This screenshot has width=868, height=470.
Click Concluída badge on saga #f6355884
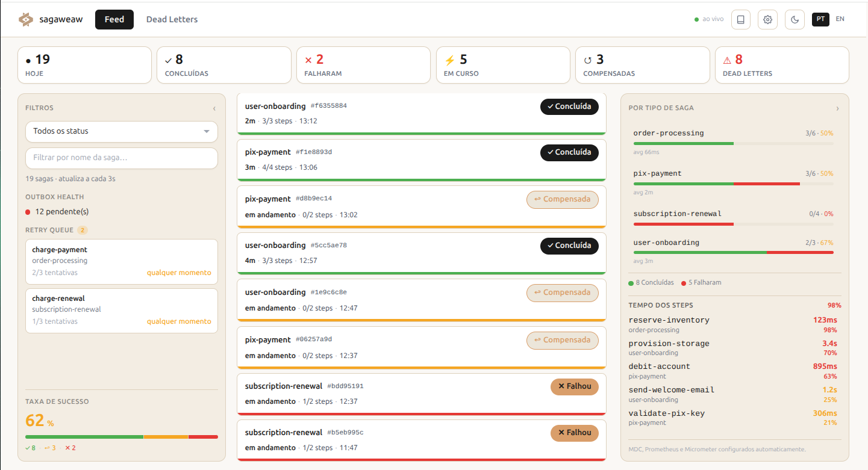tap(569, 107)
